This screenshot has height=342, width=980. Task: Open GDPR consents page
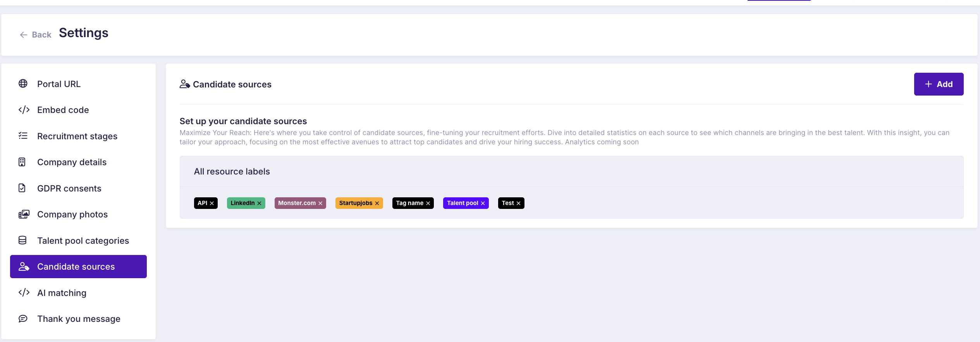click(x=69, y=188)
